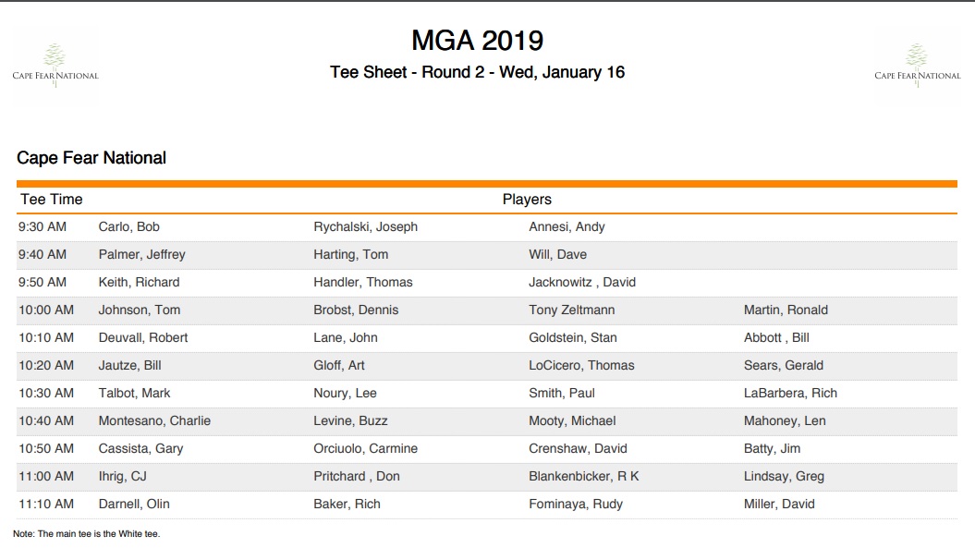Click player Montesano, Charlie
Viewport: 975px width, 560px height.
point(154,420)
